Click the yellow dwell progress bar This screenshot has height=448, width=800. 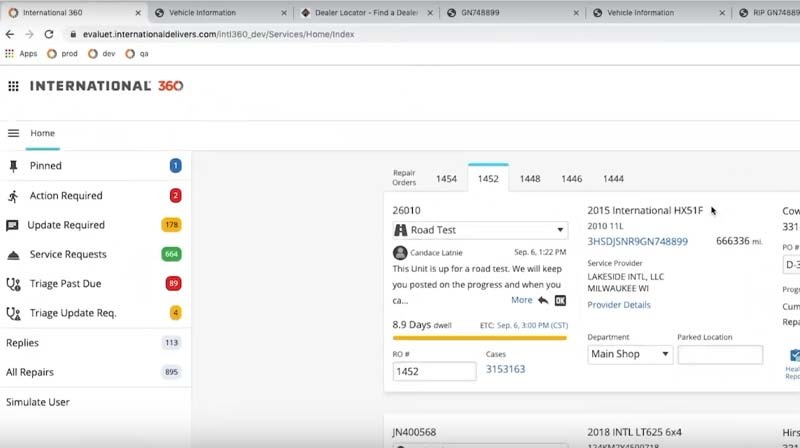coord(480,338)
